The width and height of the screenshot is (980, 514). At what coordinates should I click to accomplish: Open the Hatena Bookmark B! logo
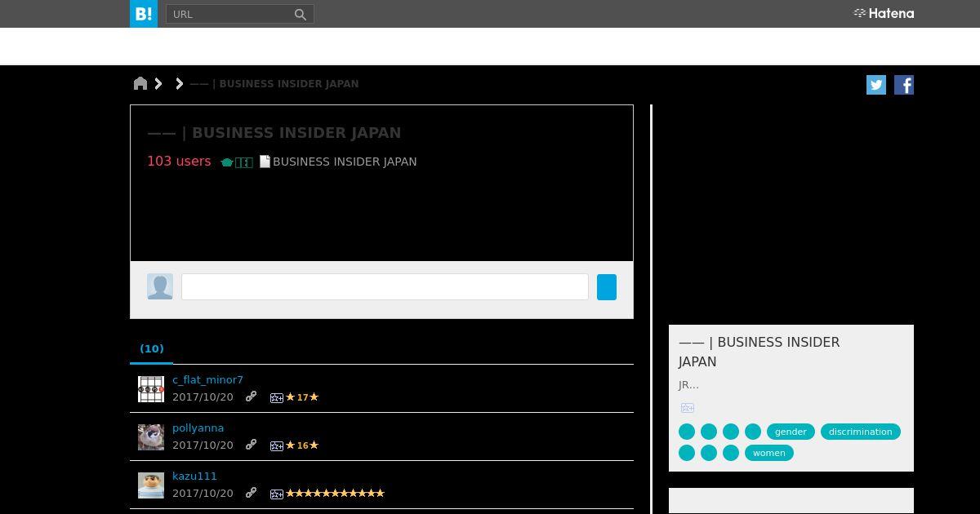(x=144, y=14)
